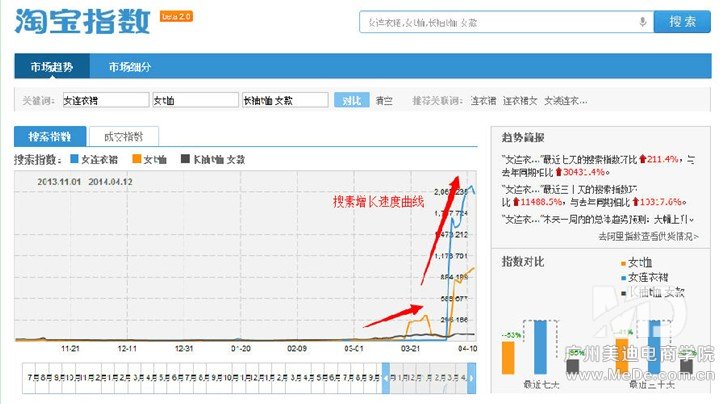
Task: Click the blue bar in 最近三十天 group
Action: pos(654,347)
